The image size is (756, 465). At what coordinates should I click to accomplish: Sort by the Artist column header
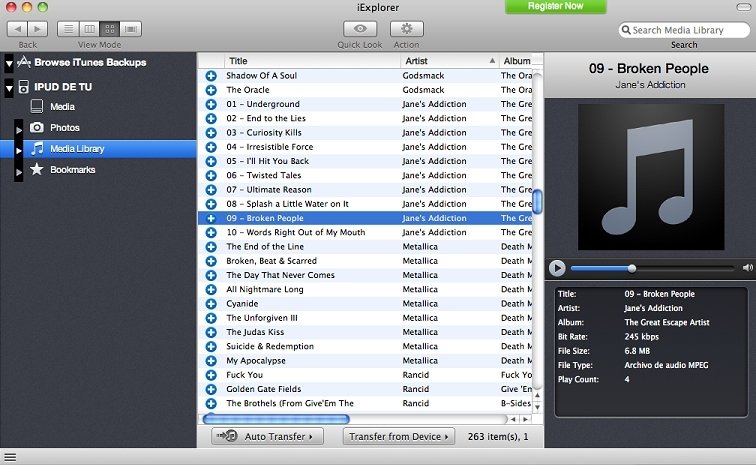coord(449,61)
